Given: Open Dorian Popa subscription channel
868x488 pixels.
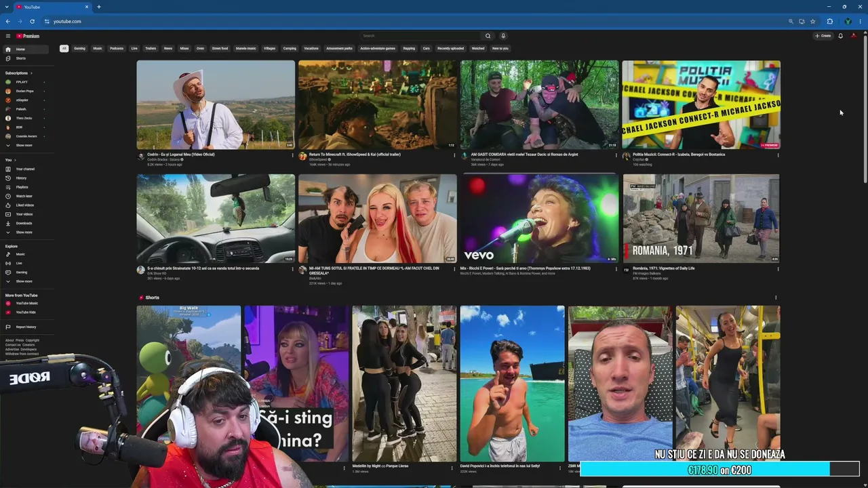Looking at the screenshot, I should pos(25,91).
